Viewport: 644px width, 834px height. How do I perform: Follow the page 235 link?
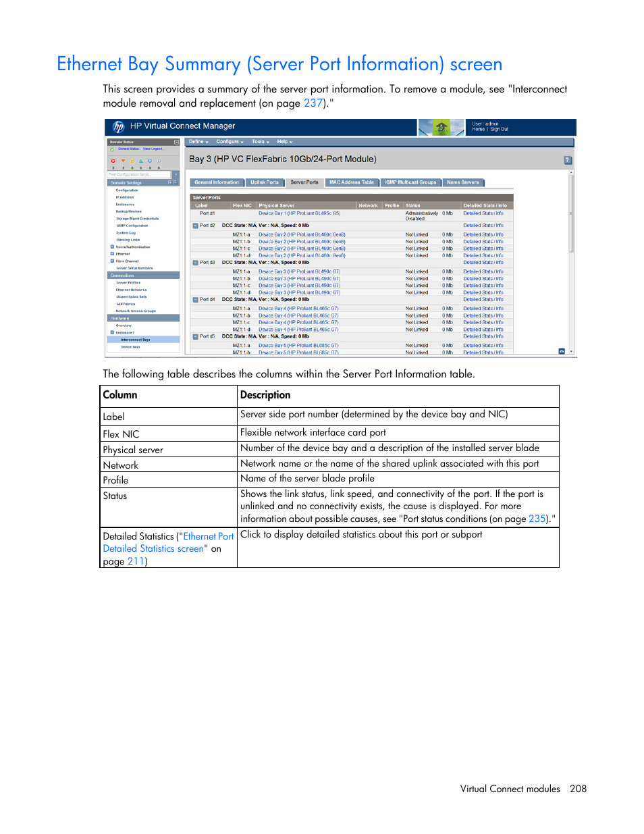(537, 519)
